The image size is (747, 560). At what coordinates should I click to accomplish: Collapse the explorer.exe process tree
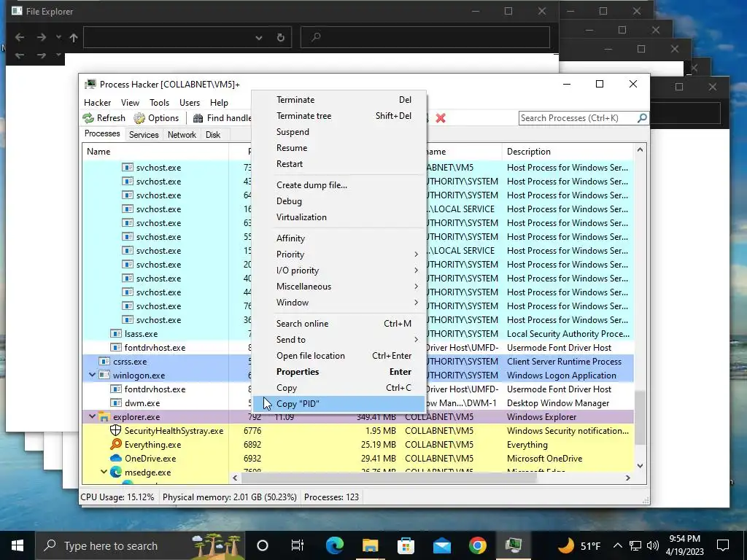coord(93,416)
